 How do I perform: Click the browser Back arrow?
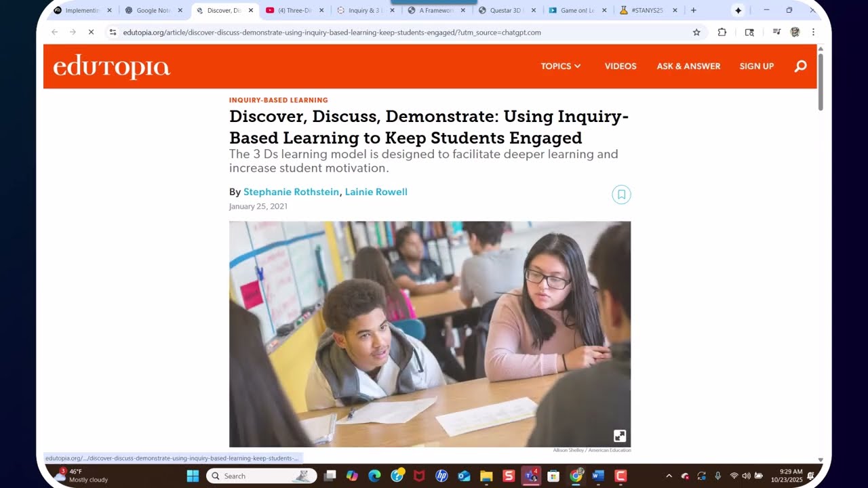pos(55,32)
